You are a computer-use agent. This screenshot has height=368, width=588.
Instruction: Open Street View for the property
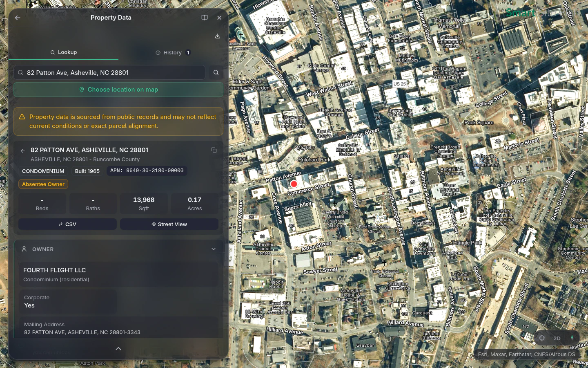click(x=169, y=224)
